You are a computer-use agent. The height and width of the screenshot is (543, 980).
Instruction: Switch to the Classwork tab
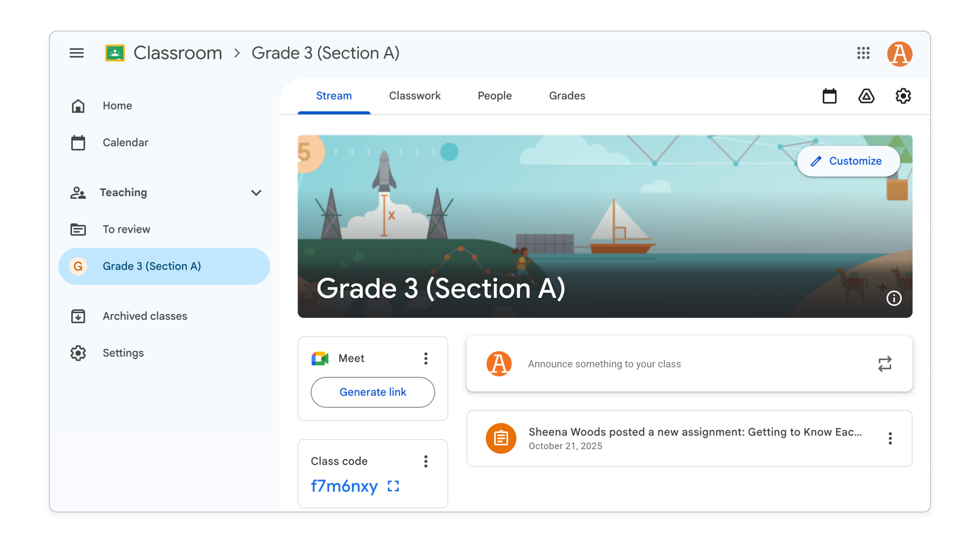coord(415,96)
